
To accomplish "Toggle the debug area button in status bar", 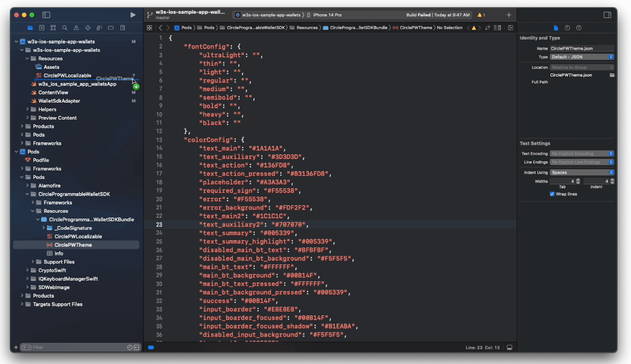I will tap(509, 347).
